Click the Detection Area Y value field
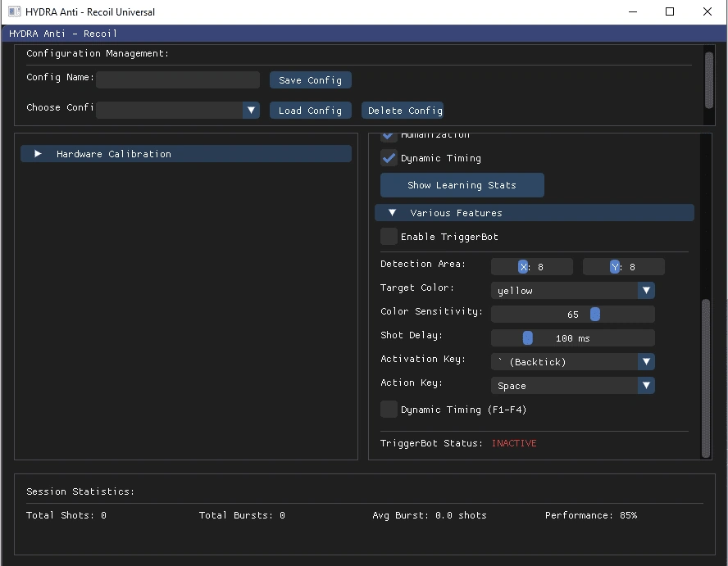The width and height of the screenshot is (728, 566). pos(624,266)
